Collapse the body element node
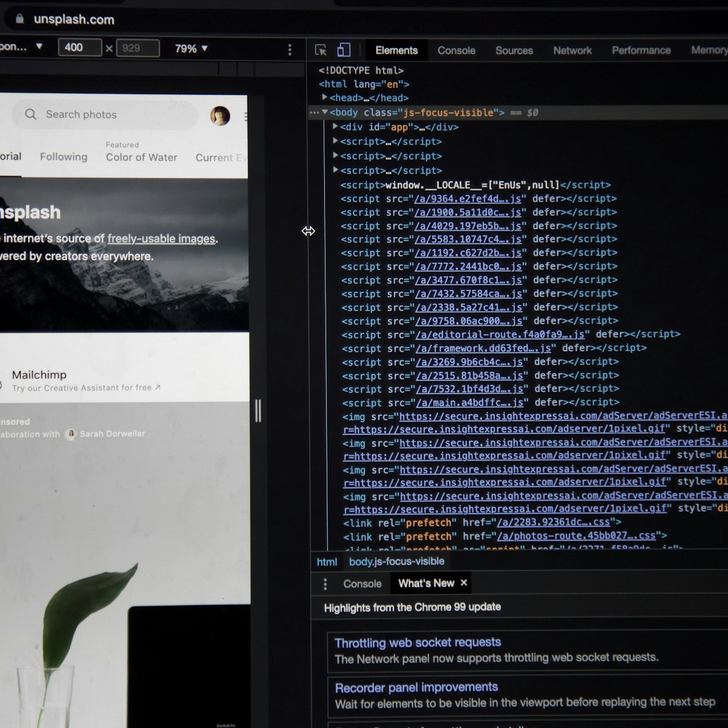This screenshot has width=728, height=728. (x=325, y=112)
